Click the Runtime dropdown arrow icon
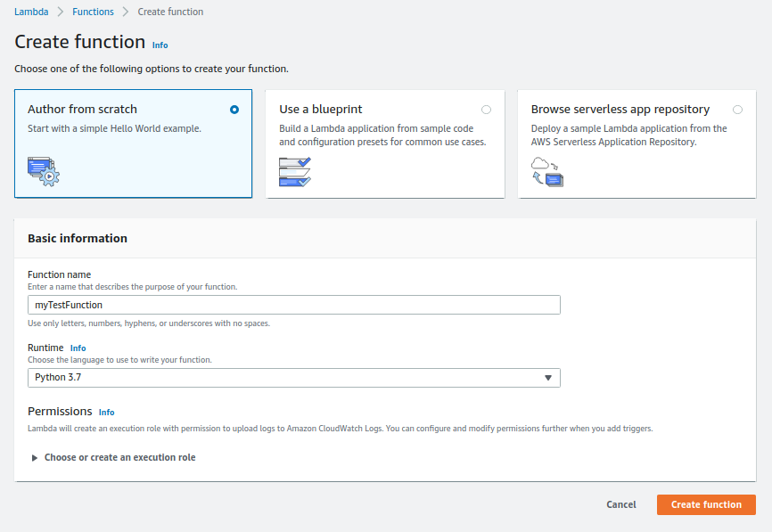 click(547, 377)
